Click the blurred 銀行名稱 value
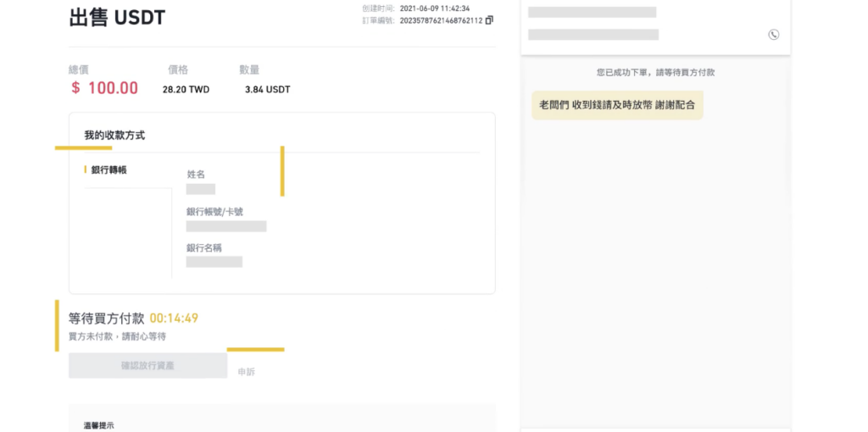The image size is (868, 432). [214, 263]
